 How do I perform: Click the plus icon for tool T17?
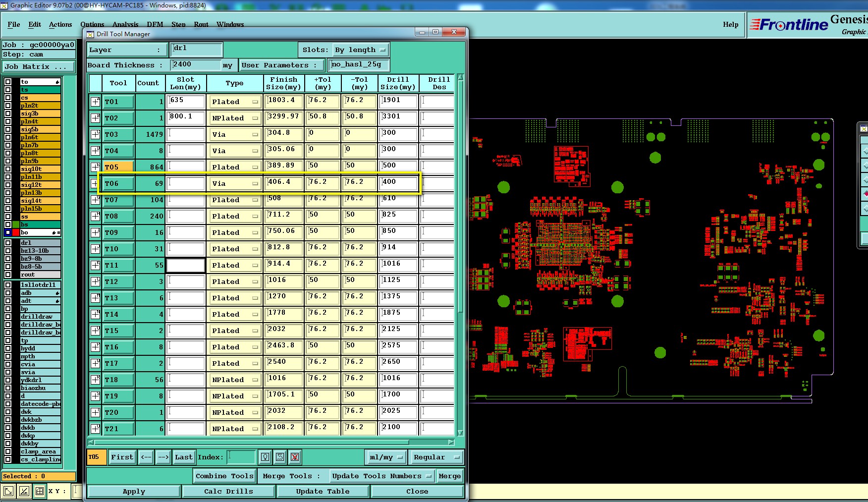[95, 363]
